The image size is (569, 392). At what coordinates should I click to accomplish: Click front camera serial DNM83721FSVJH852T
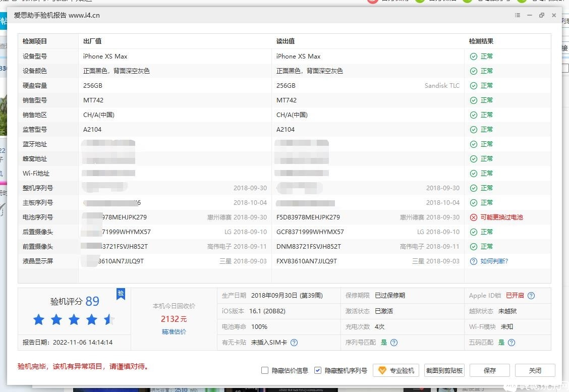[x=308, y=247]
